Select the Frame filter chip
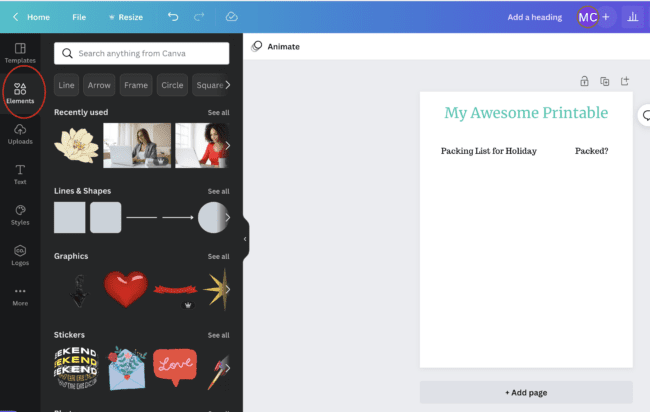650x412 pixels. pyautogui.click(x=136, y=85)
